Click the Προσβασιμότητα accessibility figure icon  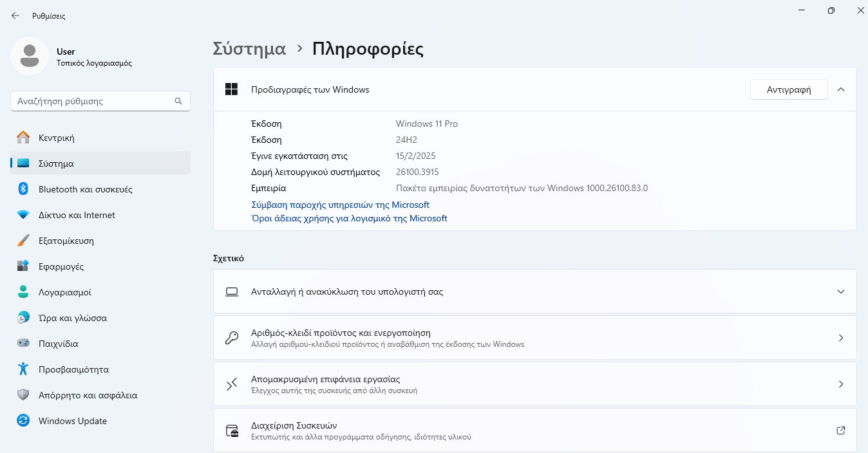coord(23,369)
